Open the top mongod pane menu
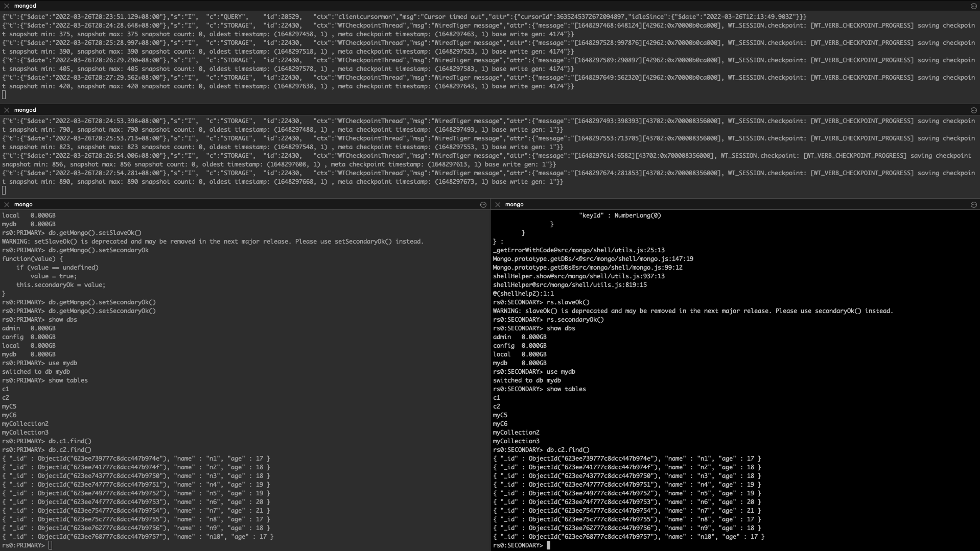 pos(973,6)
